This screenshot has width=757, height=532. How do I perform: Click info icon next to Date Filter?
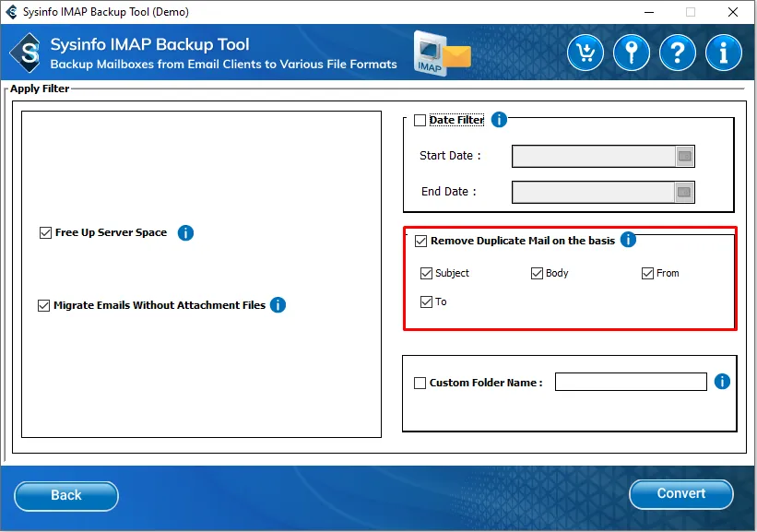499,119
